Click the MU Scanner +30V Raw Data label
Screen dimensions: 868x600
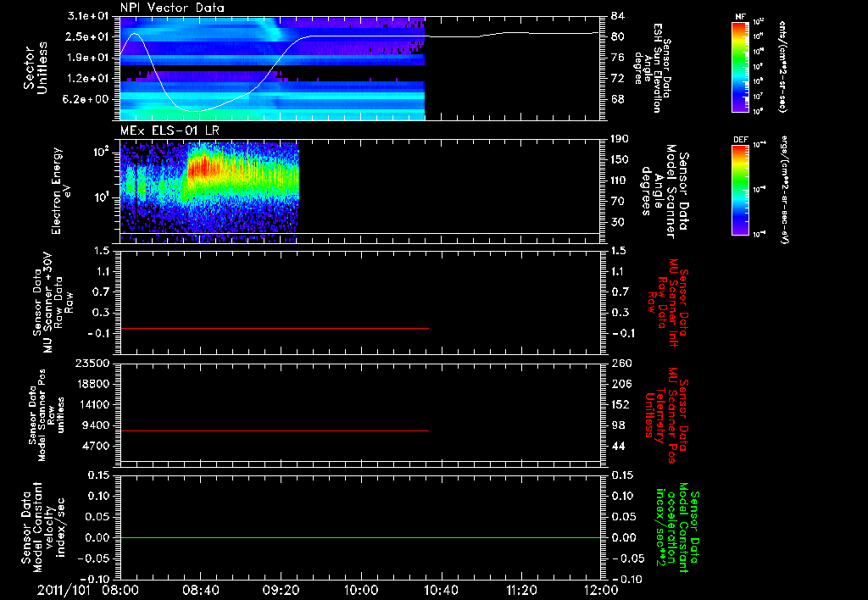(x=52, y=303)
